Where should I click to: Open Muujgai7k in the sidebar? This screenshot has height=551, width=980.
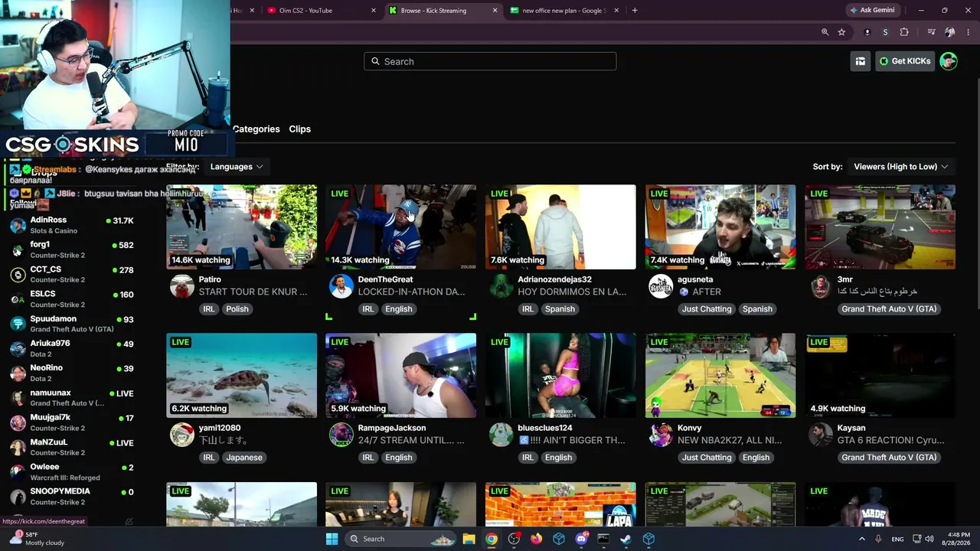coord(73,422)
